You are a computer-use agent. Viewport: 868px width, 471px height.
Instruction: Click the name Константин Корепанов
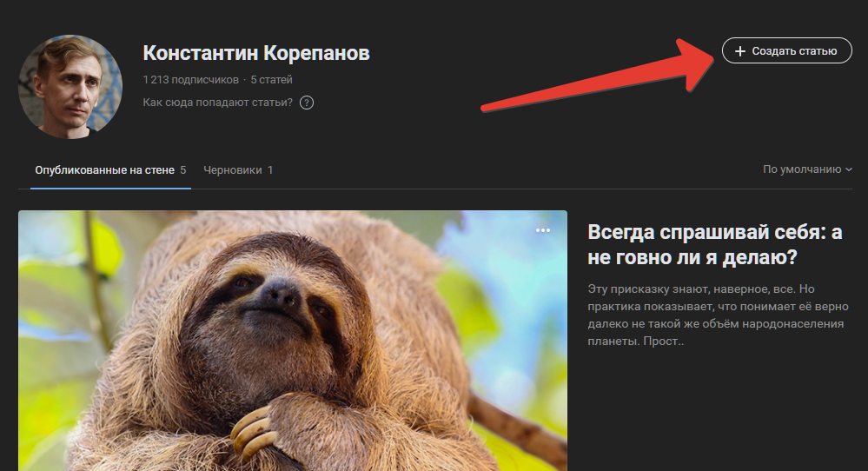pyautogui.click(x=256, y=53)
